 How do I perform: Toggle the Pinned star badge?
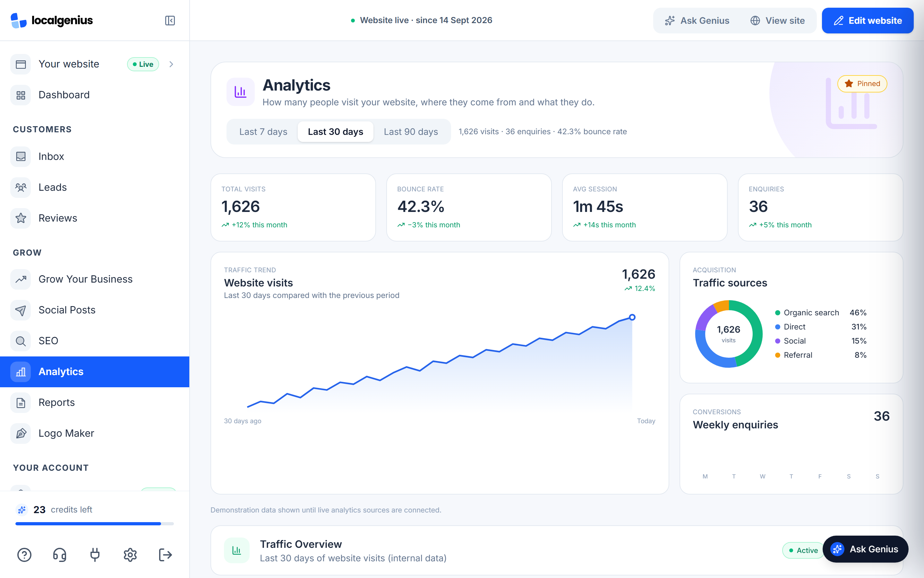[862, 84]
